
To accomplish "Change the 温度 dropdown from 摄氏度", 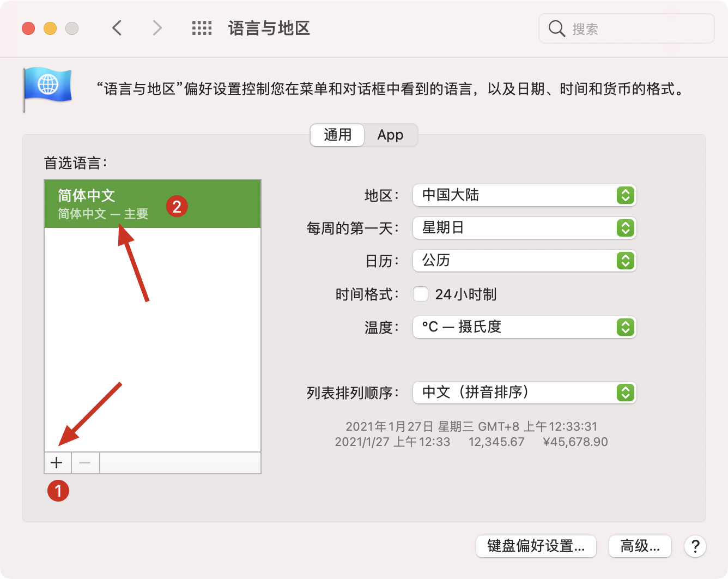I will pyautogui.click(x=524, y=327).
